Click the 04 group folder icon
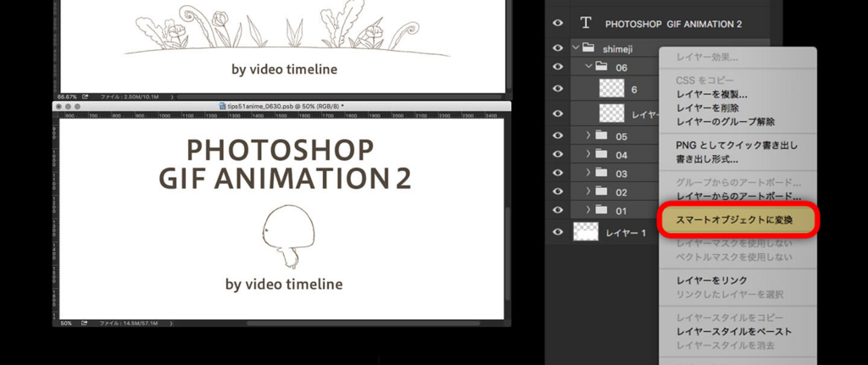The height and width of the screenshot is (365, 868). (x=601, y=154)
